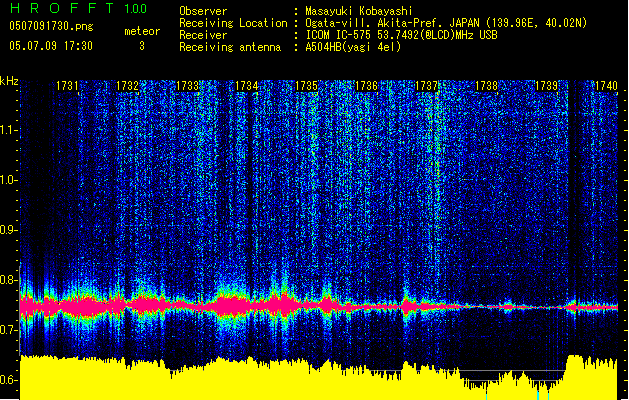The image size is (629, 400).
Task: Click the HROFFT 1.0.0 title text
Action: pos(79,8)
